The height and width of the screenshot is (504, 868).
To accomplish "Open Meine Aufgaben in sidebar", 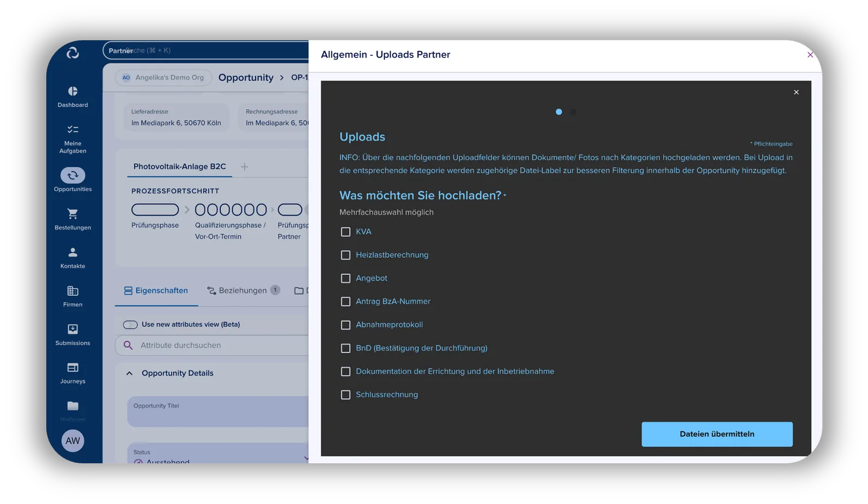I will click(73, 139).
